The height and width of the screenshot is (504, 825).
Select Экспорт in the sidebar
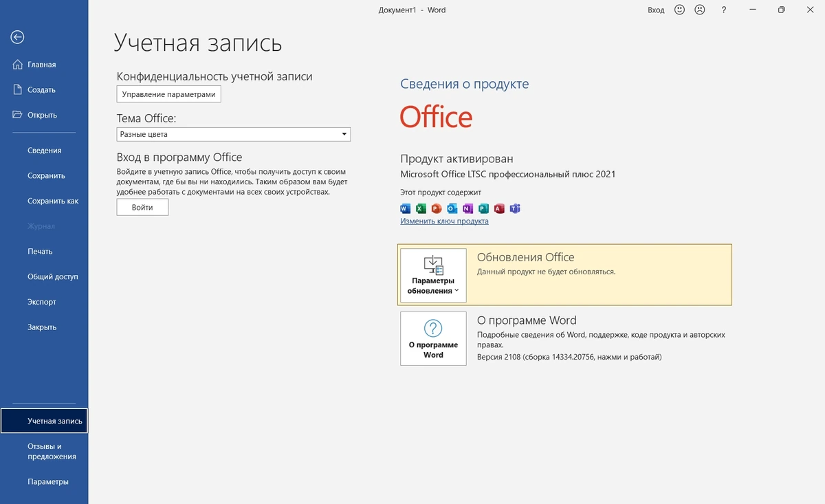pyautogui.click(x=44, y=303)
